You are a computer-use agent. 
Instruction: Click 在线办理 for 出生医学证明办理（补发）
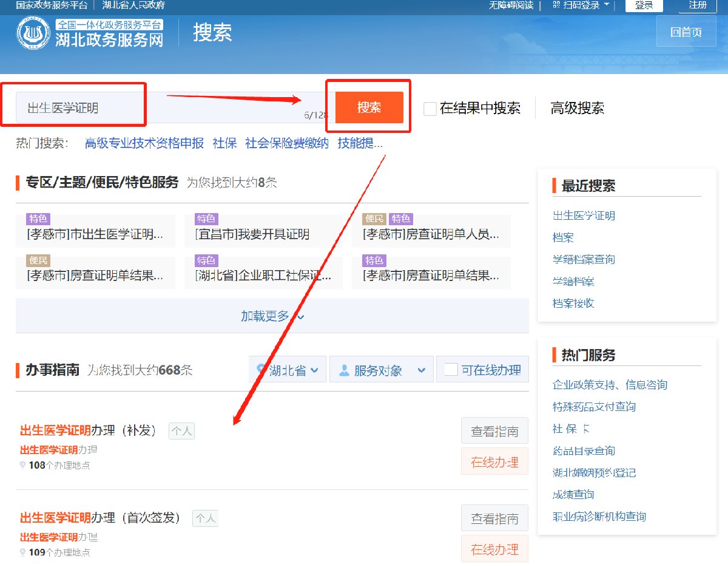(494, 462)
